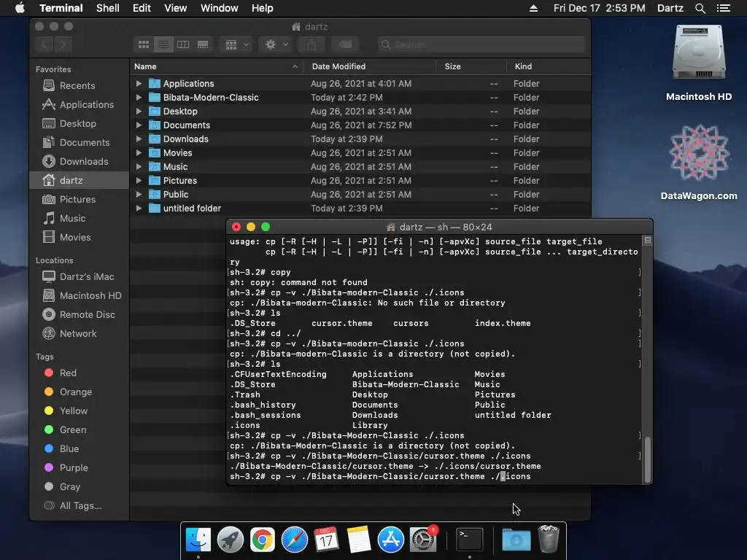This screenshot has width=747, height=560.
Task: Open the Finder group-by dropdown
Action: 237,44
